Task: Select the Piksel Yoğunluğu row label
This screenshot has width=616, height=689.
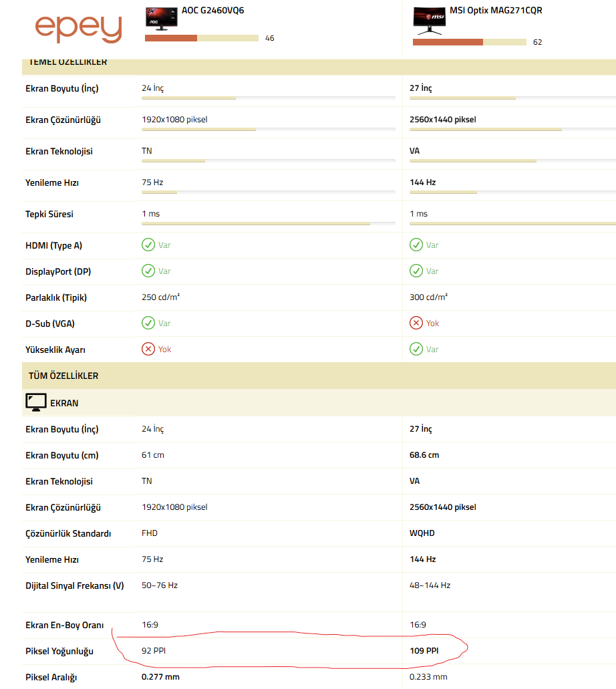Action: (59, 651)
